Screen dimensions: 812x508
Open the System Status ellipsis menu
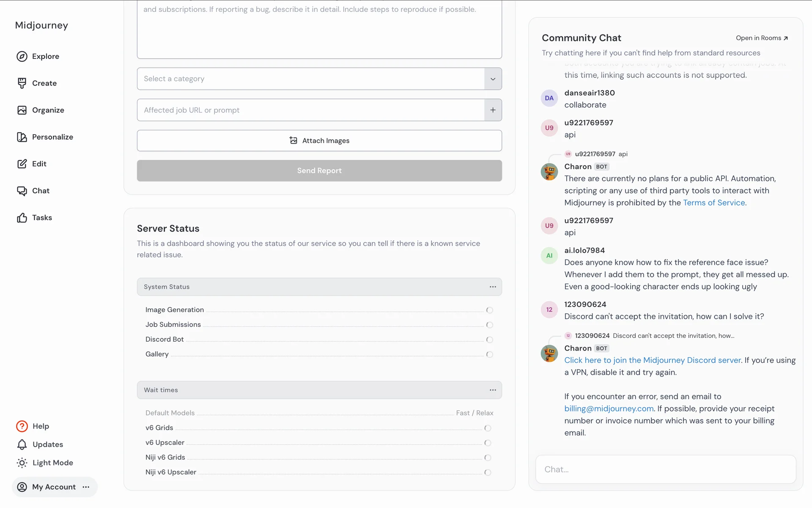493,287
